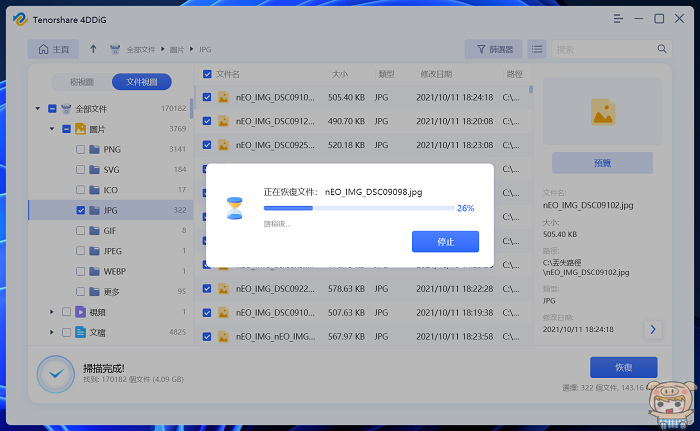Select the 文件視圖 tab
Screen dimensions: 700x431
141,82
